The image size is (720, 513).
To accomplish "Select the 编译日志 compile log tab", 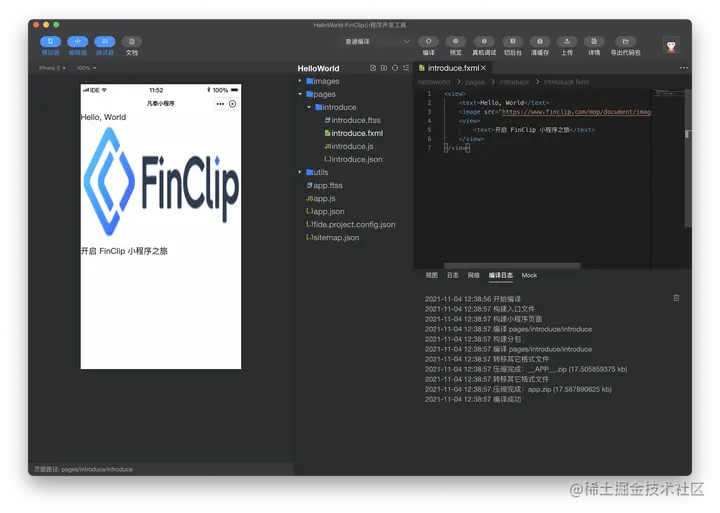I will coord(501,275).
